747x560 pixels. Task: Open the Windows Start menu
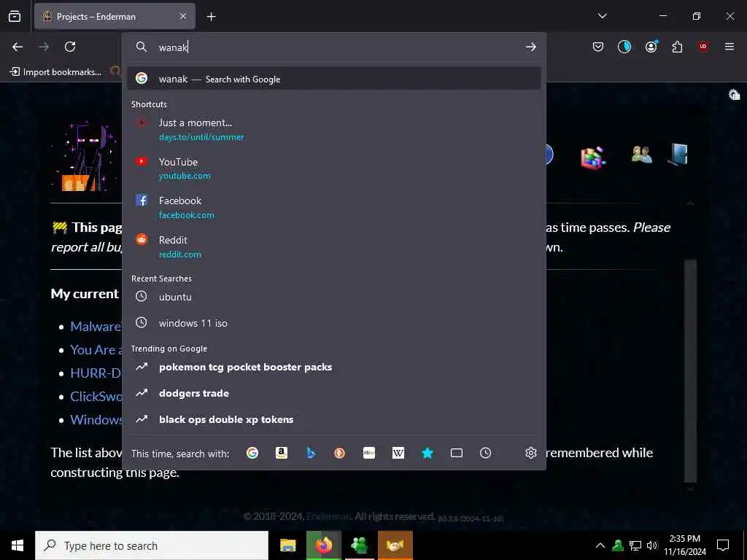point(18,545)
